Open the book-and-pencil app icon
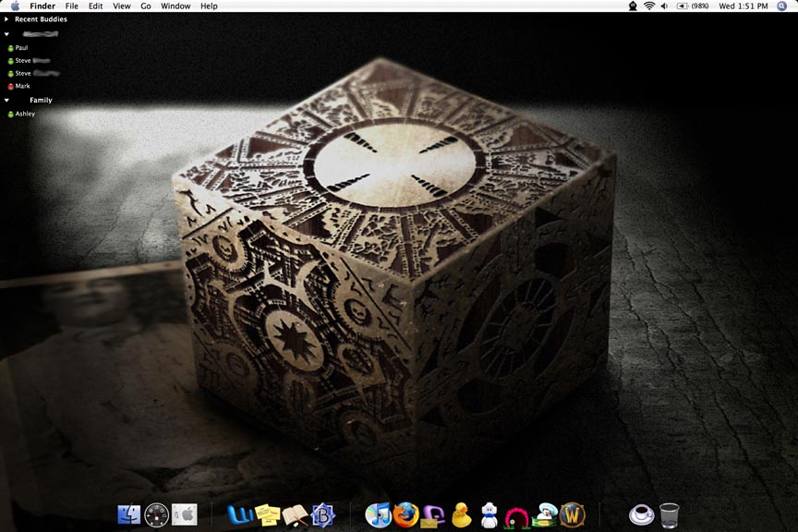Screen dimensions: 798x532 tap(295, 515)
